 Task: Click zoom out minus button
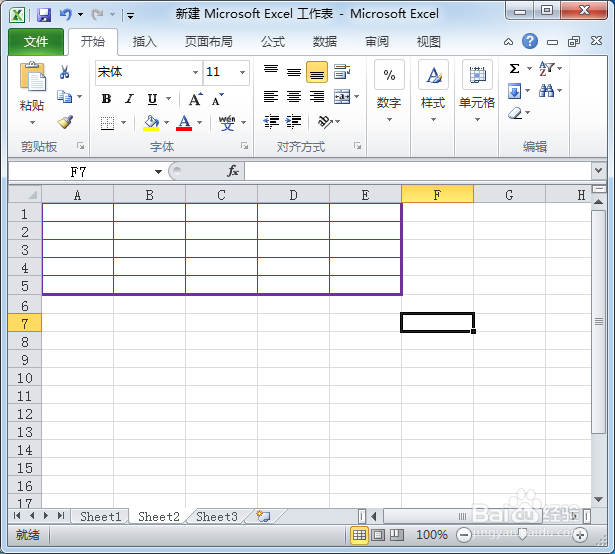(x=464, y=535)
